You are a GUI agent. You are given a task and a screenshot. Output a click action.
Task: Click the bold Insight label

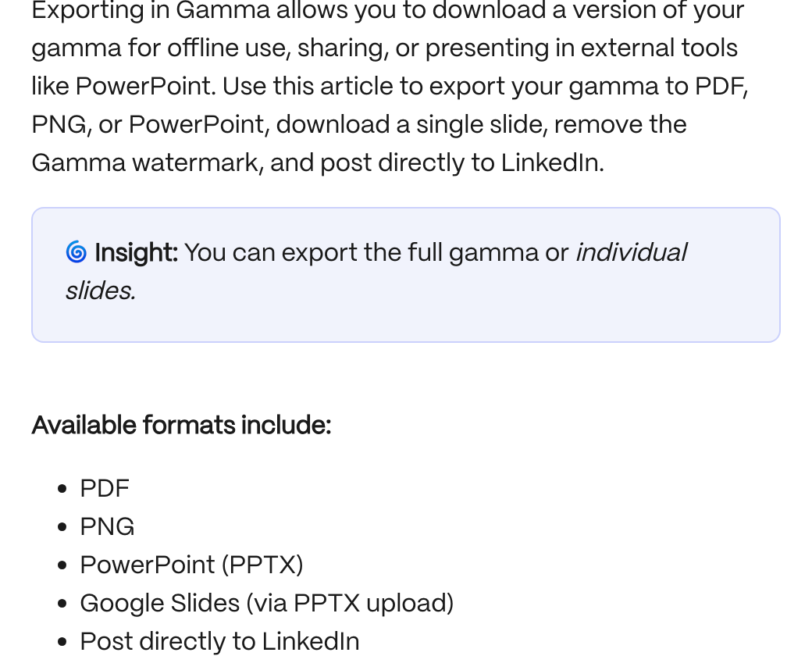(x=136, y=252)
